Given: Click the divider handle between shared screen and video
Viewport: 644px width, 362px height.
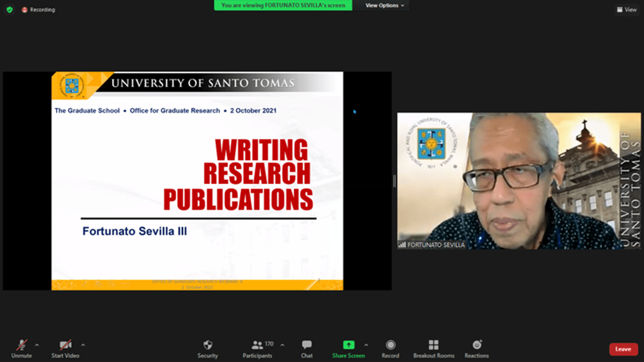Looking at the screenshot, I should (394, 181).
